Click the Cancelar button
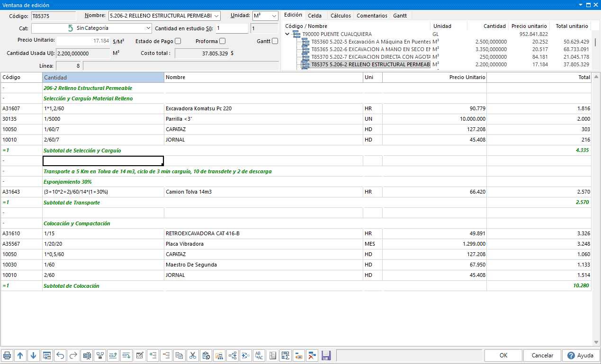This screenshot has height=364, width=601. click(x=542, y=355)
